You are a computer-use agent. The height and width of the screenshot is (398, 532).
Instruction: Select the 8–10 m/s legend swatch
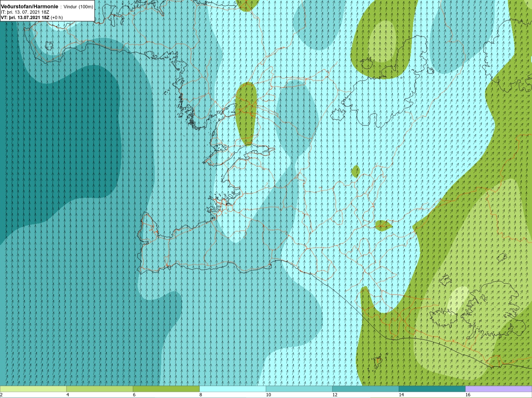233,389
